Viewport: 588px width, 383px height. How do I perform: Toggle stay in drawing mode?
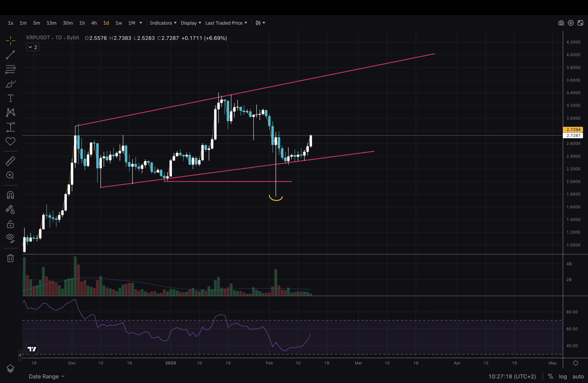pyautogui.click(x=10, y=209)
